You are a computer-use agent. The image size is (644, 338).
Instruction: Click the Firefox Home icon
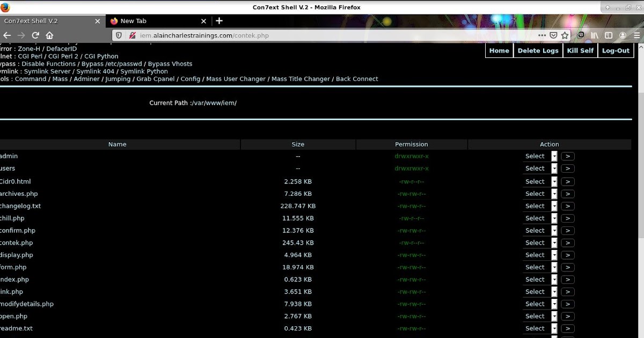pos(49,35)
